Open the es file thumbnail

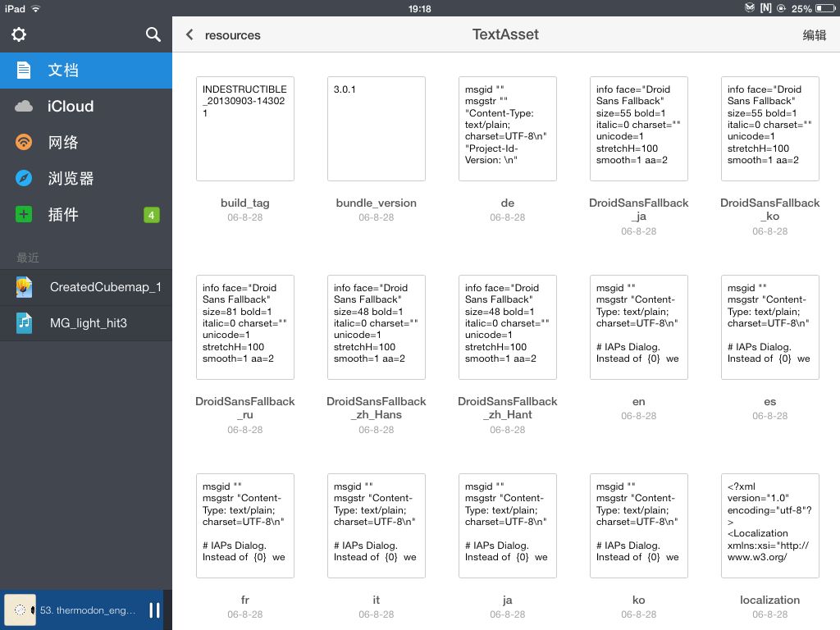pos(769,327)
